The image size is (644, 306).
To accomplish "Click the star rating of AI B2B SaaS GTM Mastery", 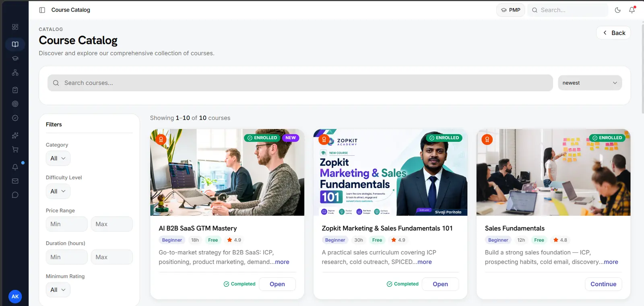I will coord(234,240).
